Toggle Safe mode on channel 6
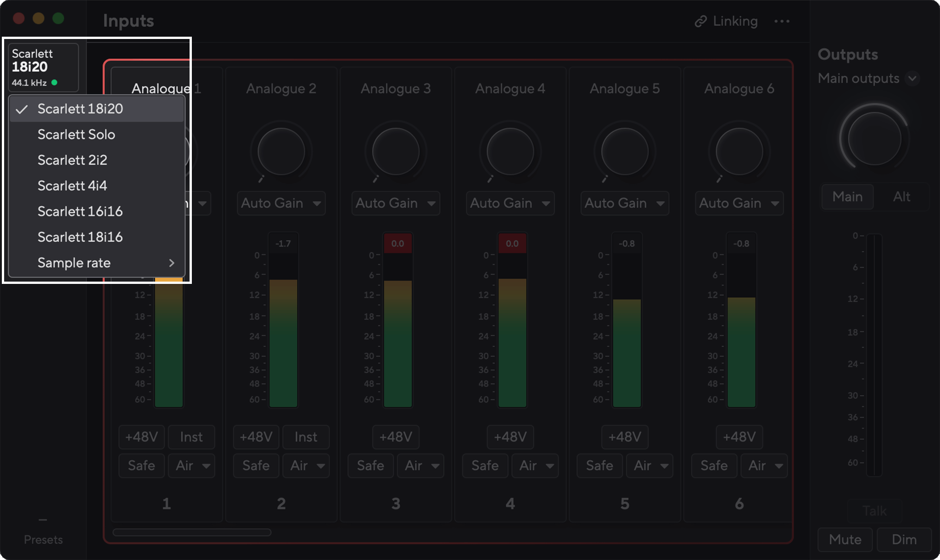 point(714,466)
